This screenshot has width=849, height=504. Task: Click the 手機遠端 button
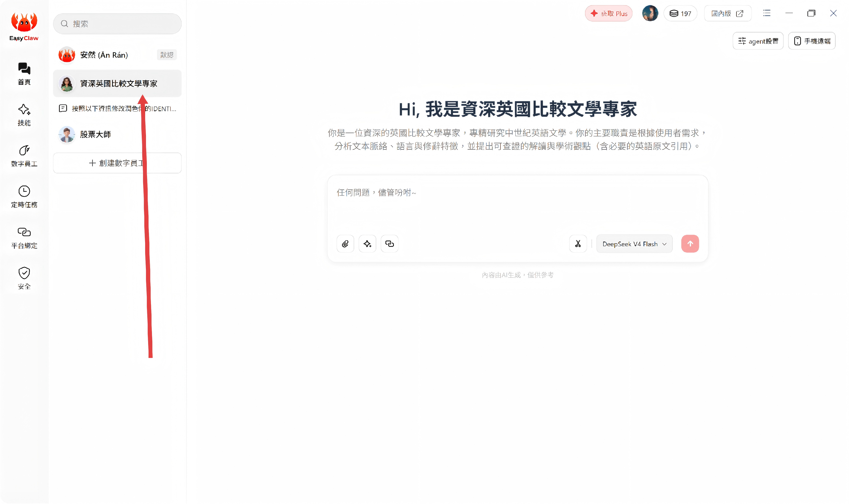[x=812, y=41]
